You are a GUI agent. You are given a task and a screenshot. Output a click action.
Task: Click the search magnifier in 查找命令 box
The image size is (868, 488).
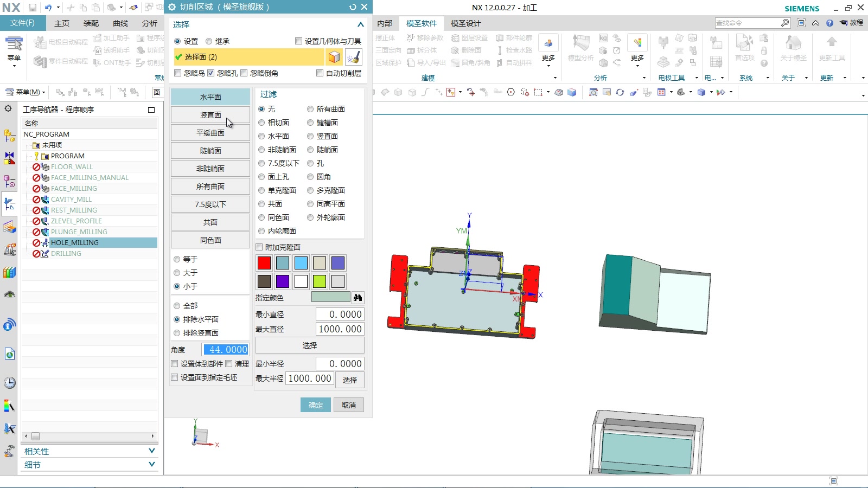coord(785,23)
